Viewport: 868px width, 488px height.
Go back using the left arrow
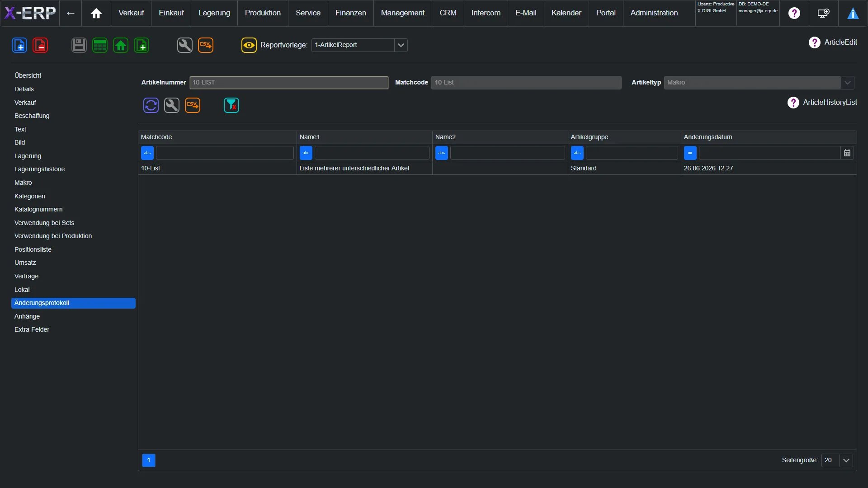click(x=71, y=13)
